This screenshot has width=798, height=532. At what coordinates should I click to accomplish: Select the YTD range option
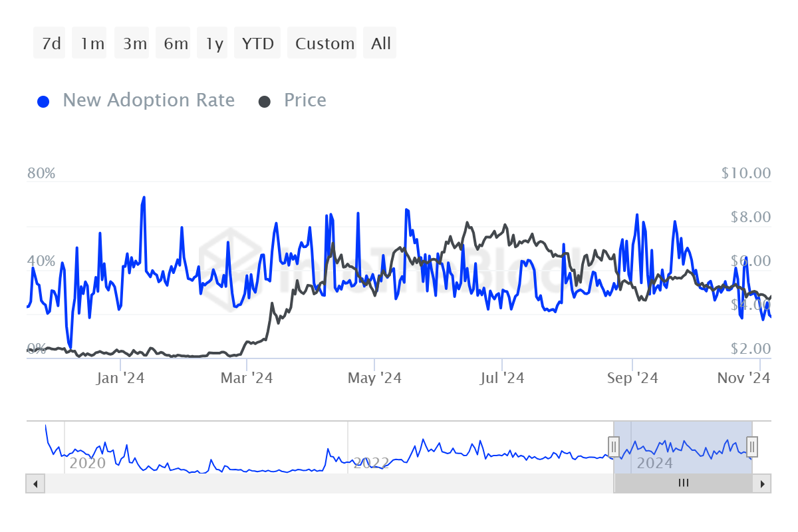coord(257,44)
